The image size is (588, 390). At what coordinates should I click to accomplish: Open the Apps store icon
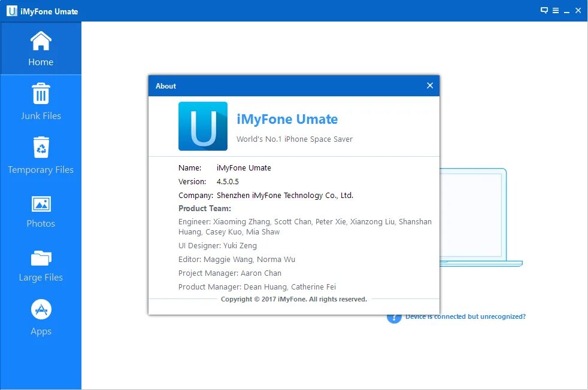tap(41, 309)
